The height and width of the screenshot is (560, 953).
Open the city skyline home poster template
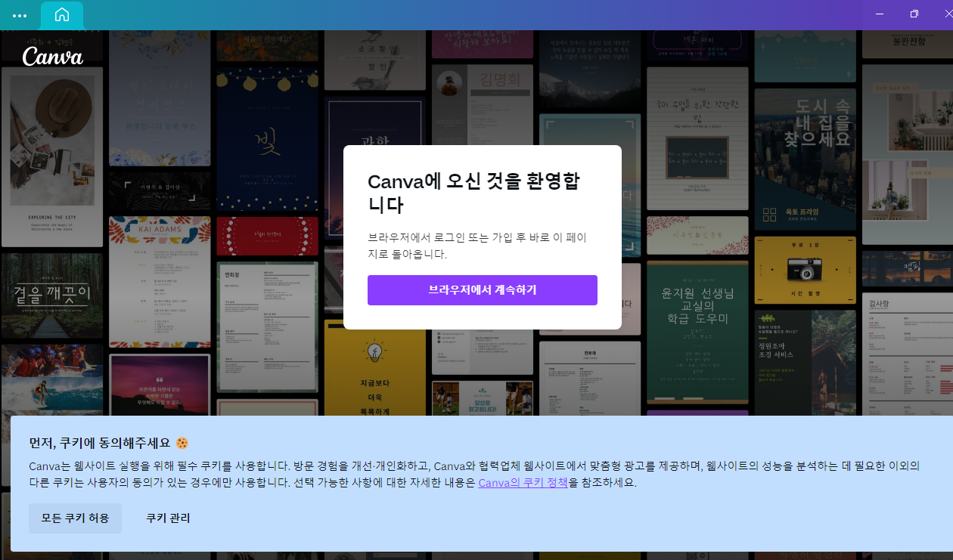(805, 159)
